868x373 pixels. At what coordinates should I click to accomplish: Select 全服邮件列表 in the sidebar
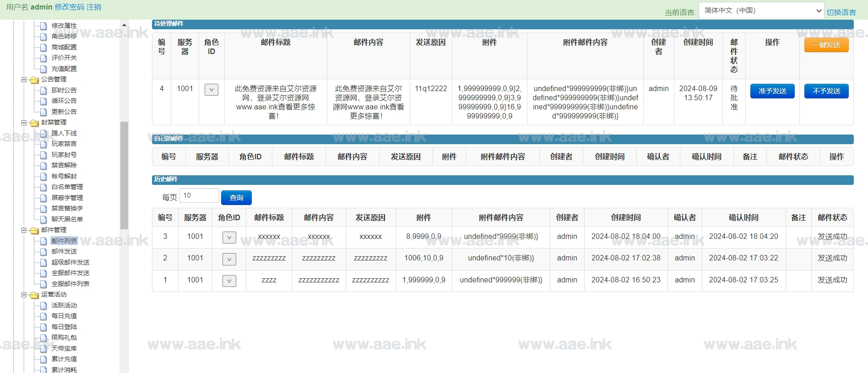70,284
